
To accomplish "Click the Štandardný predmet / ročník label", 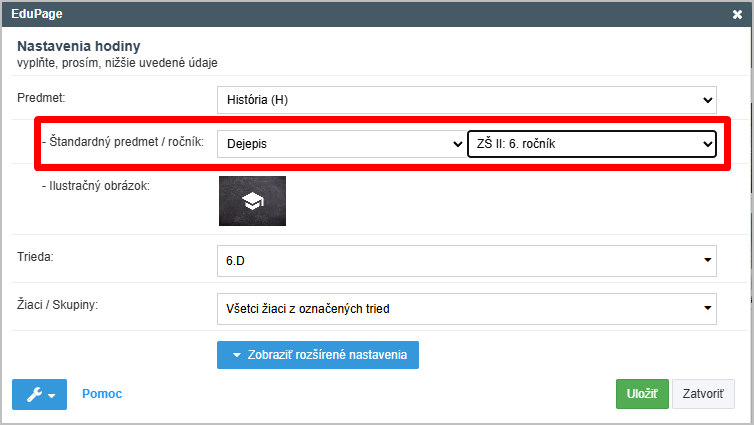I will 122,143.
